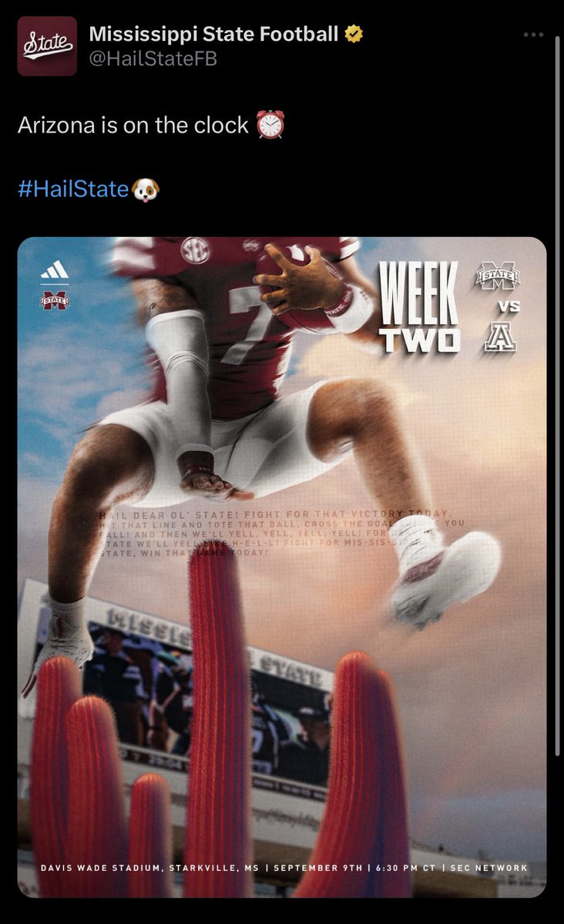This screenshot has height=924, width=564.
Task: Open the three-dot more options menu
Action: (x=533, y=35)
